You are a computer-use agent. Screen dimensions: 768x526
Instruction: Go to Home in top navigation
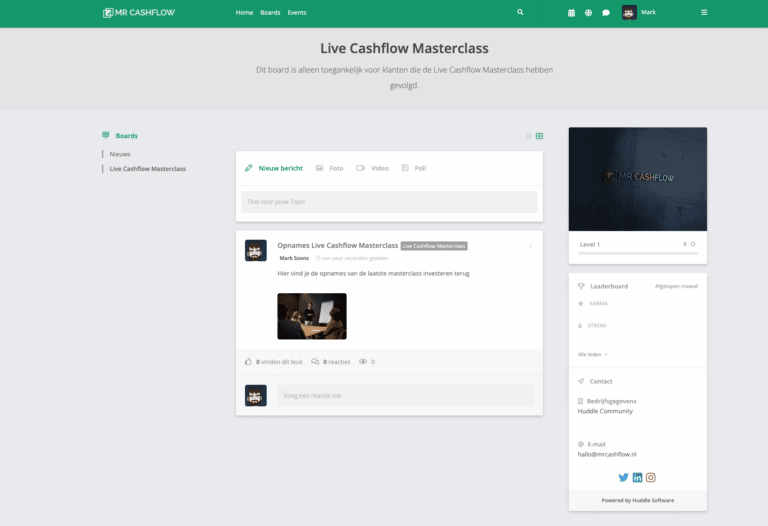point(244,13)
